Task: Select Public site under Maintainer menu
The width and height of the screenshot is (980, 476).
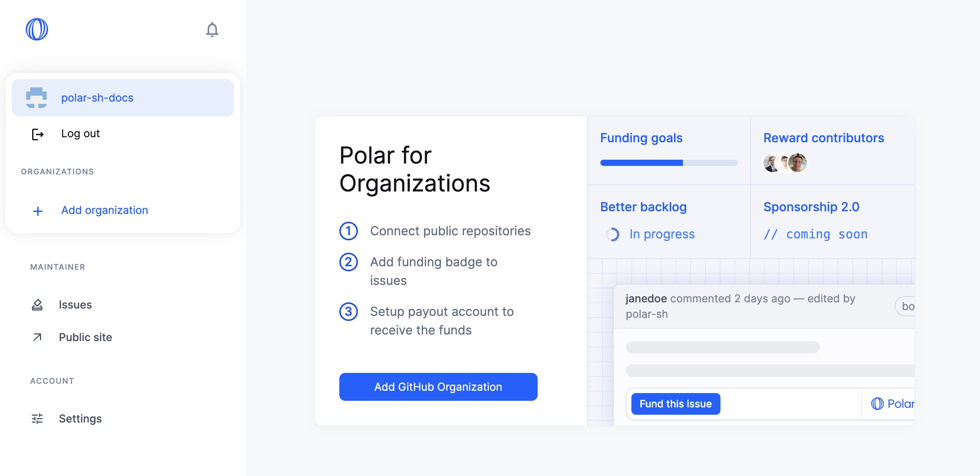Action: click(x=84, y=336)
